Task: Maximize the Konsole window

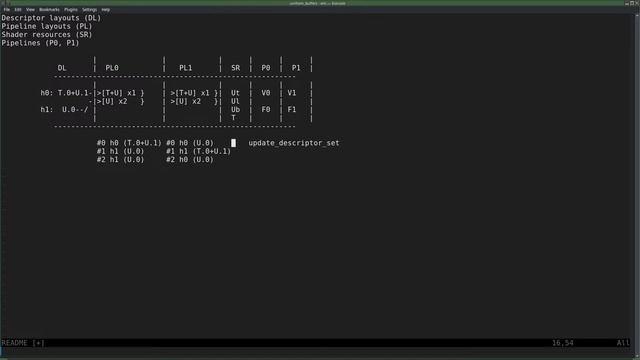Action: point(632,3)
